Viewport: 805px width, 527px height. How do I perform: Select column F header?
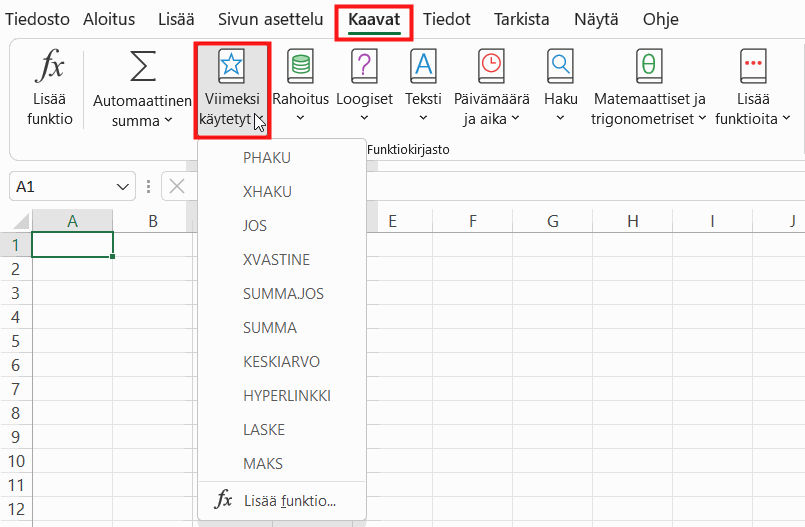coord(472,221)
